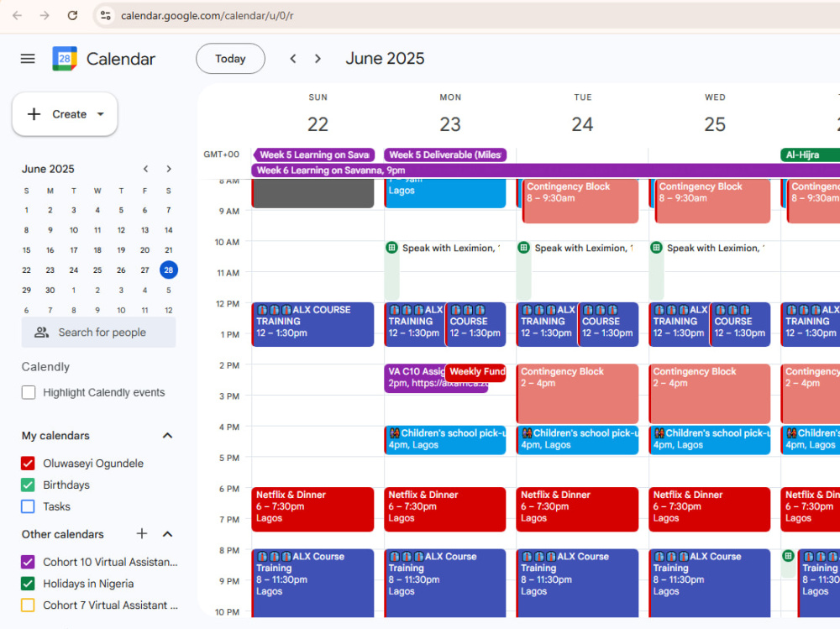Go back with browser back arrow

pyautogui.click(x=17, y=16)
